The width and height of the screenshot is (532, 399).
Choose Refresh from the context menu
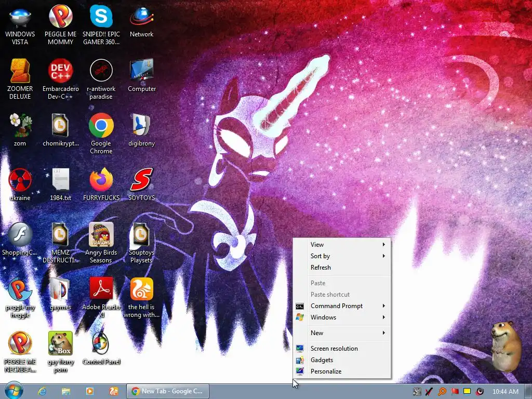click(x=342, y=268)
